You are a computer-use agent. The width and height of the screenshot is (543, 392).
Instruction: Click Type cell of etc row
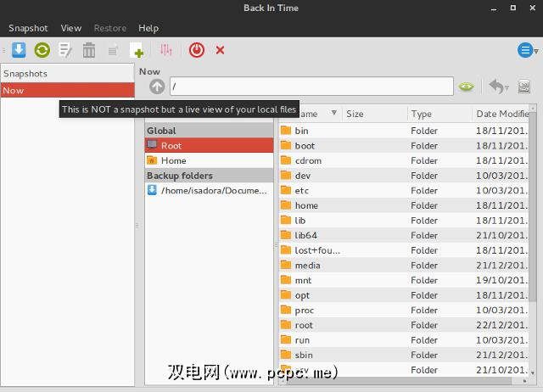click(424, 190)
